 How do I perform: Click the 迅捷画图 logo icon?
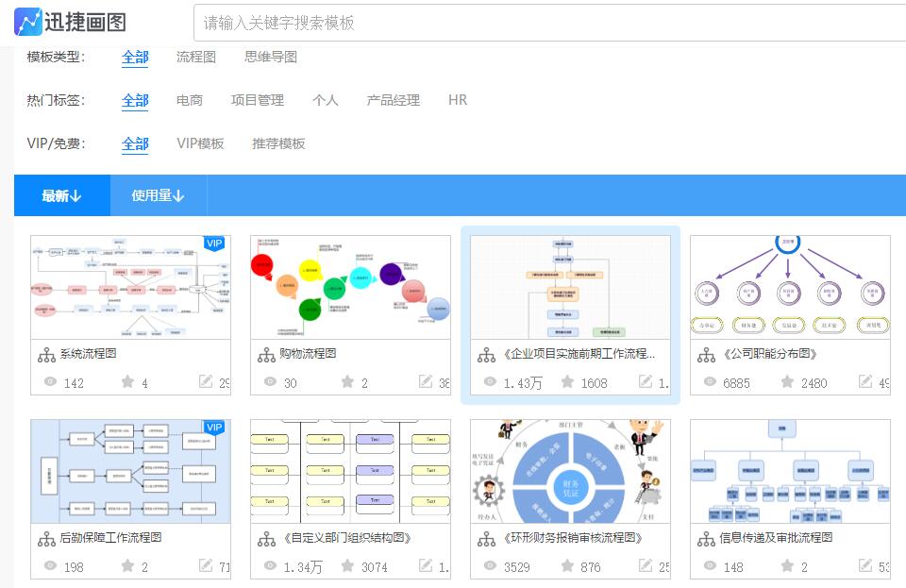[x=26, y=20]
